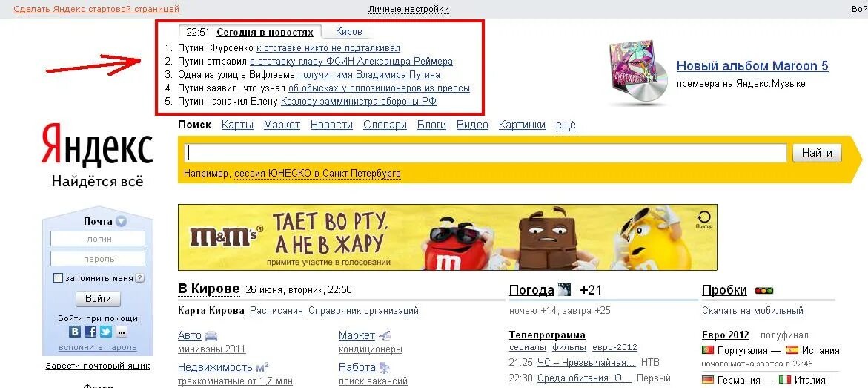Click the m² icon beside Недвижимость
Image resolution: width=868 pixels, height=388 pixels.
point(262,366)
